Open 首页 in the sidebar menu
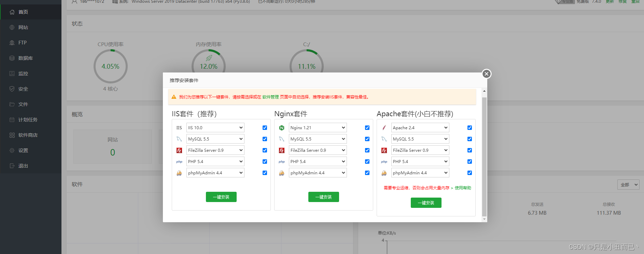644x254 pixels. click(31, 12)
